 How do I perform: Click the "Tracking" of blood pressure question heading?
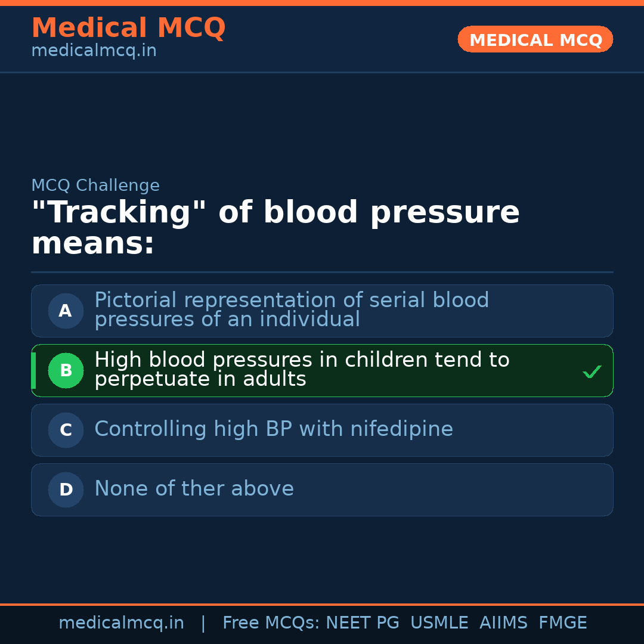(275, 228)
